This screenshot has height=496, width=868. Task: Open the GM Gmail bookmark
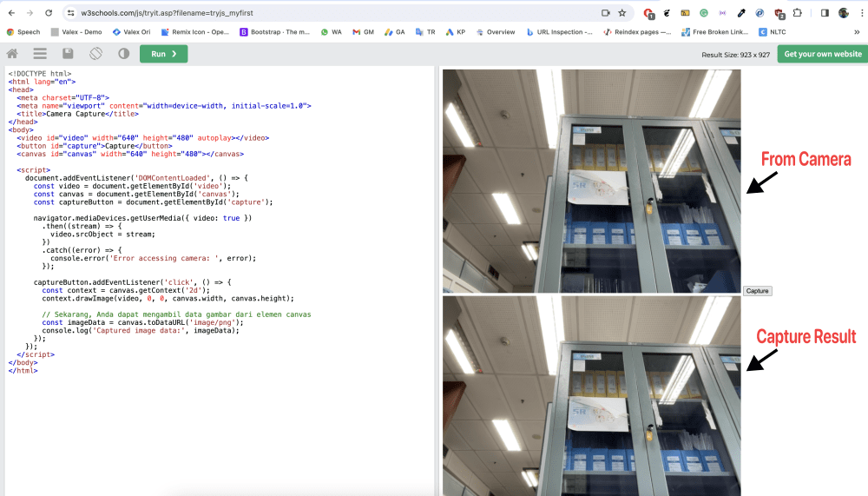(x=363, y=32)
